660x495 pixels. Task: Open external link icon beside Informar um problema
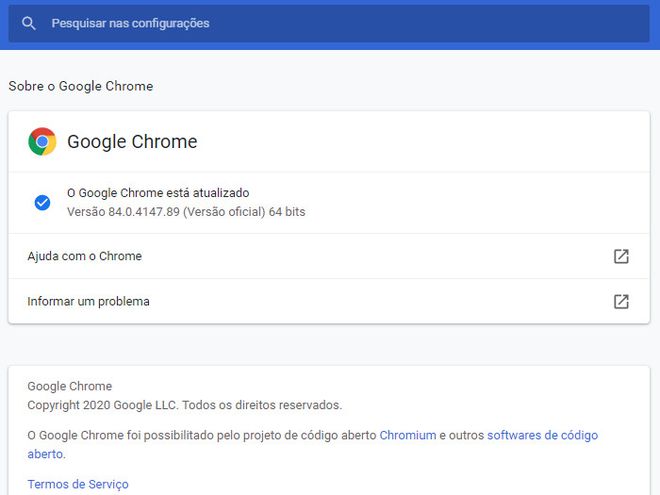click(x=621, y=301)
